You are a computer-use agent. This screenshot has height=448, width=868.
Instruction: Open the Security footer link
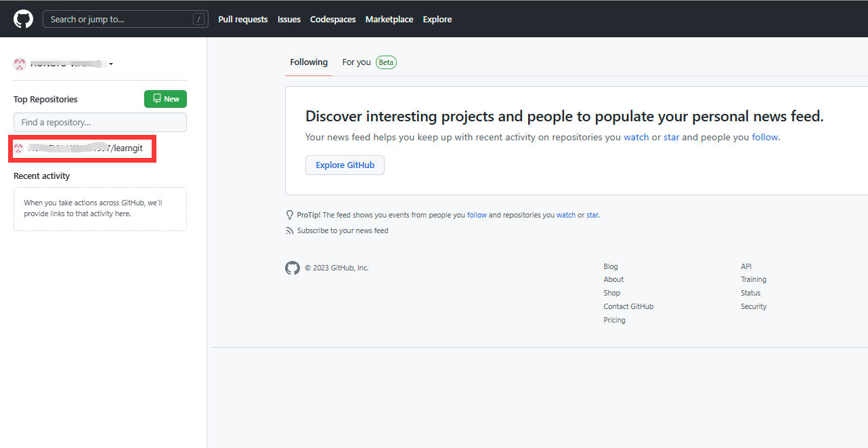(754, 306)
